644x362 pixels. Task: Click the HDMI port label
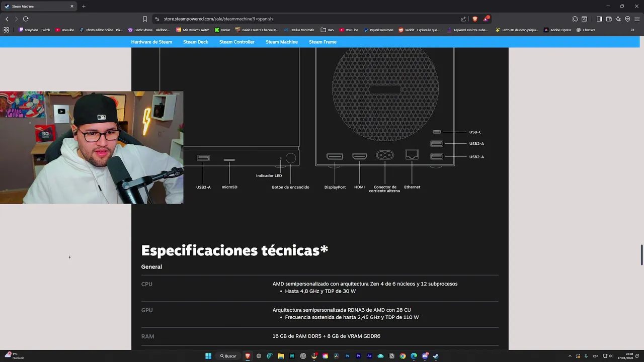(359, 187)
